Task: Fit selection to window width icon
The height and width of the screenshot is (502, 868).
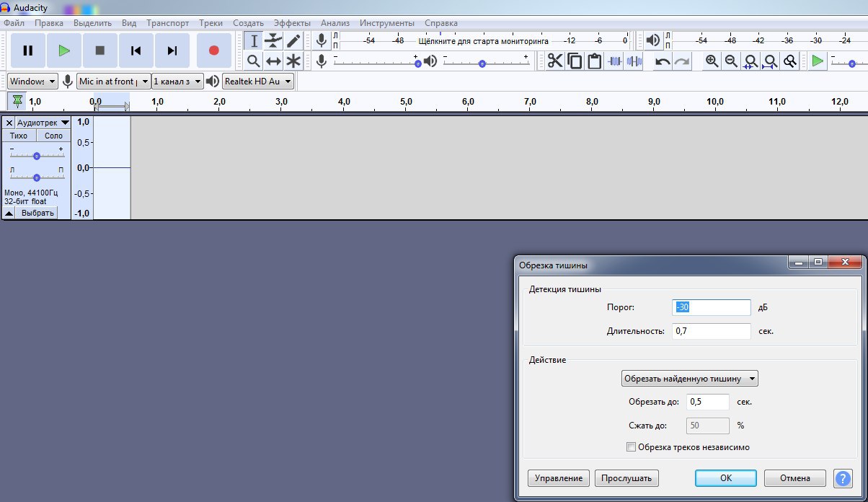Action: pos(751,61)
